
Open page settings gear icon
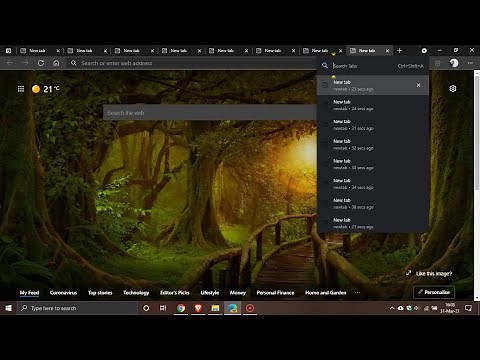tap(452, 89)
